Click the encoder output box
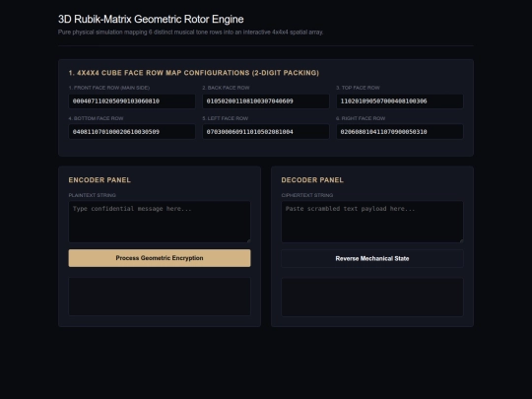 (x=160, y=297)
